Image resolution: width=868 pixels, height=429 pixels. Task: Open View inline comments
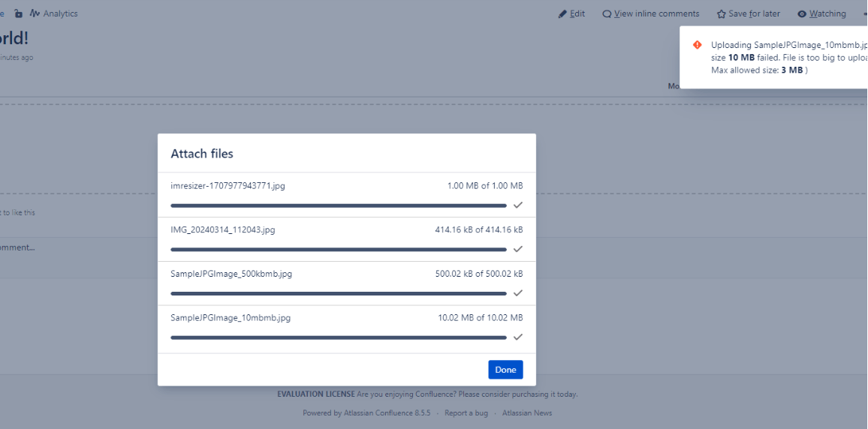click(650, 13)
